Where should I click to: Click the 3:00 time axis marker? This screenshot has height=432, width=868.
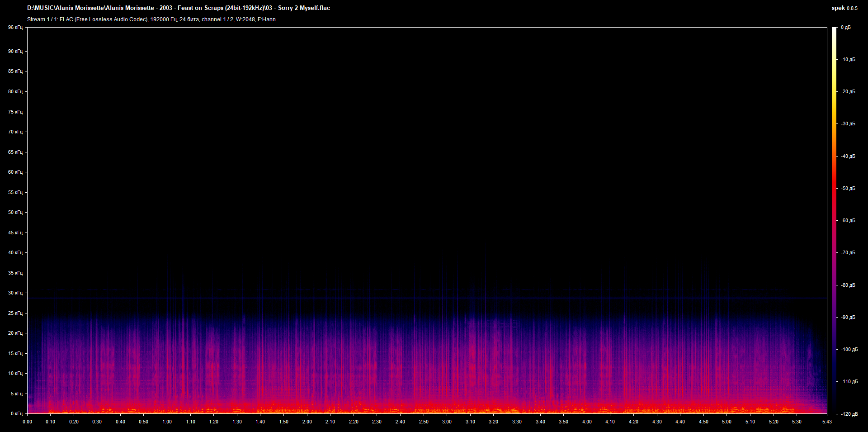447,422
